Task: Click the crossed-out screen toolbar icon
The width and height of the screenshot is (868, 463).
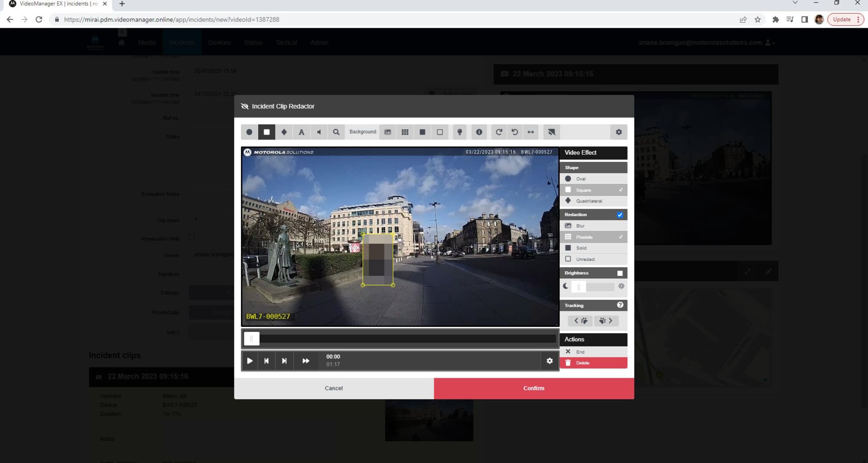Action: pos(551,132)
